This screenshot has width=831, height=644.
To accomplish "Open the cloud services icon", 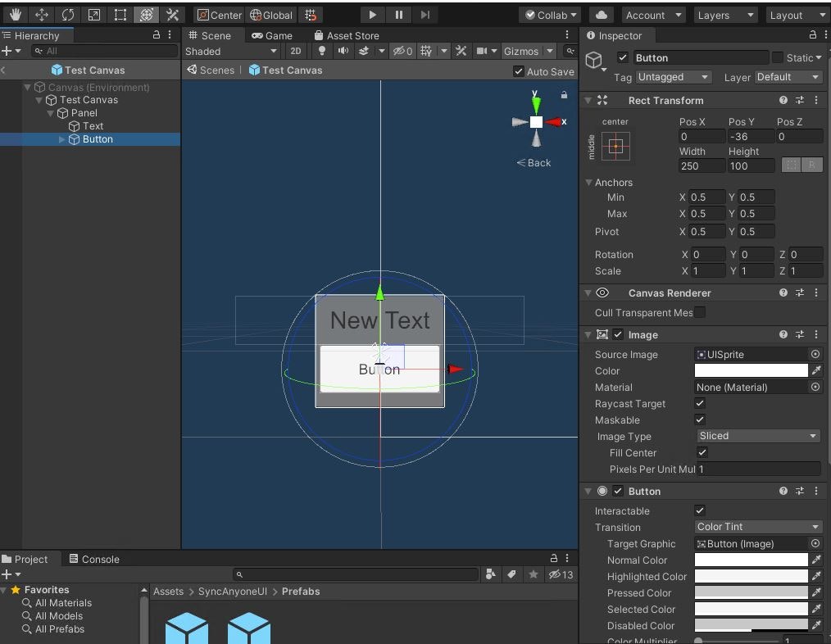I will pyautogui.click(x=602, y=15).
